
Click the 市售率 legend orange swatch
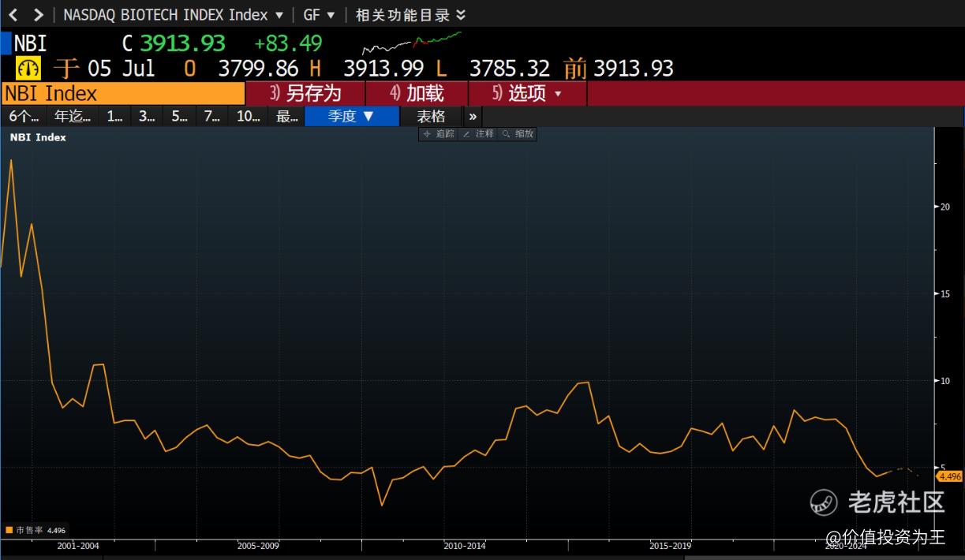9,531
